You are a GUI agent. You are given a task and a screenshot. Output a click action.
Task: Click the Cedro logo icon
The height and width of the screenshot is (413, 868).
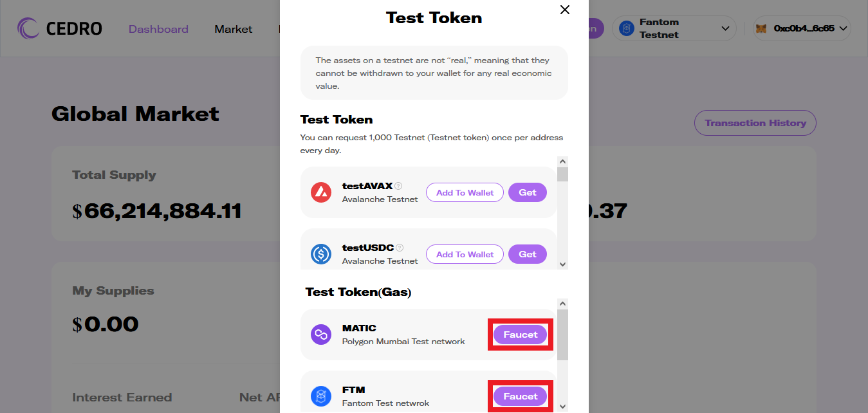[29, 29]
